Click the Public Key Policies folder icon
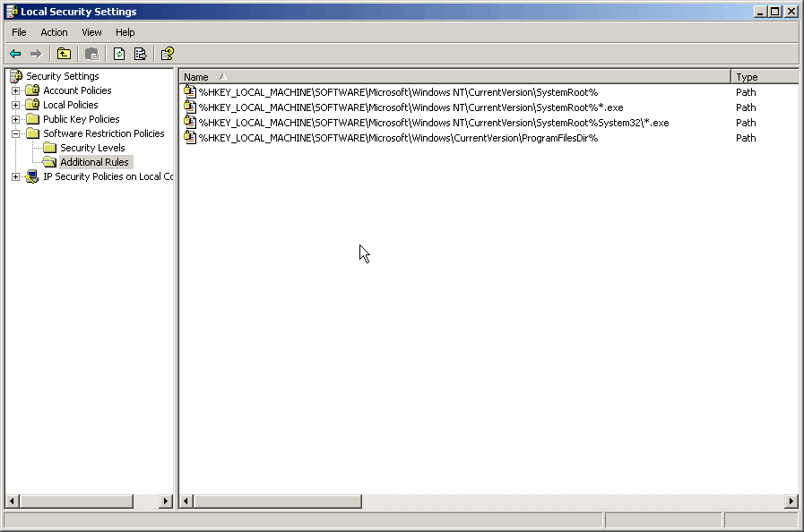Viewport: 804px width, 532px height. 33,119
